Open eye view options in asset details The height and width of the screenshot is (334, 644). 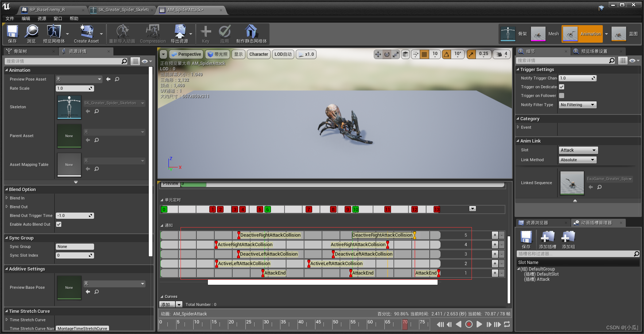point(147,61)
